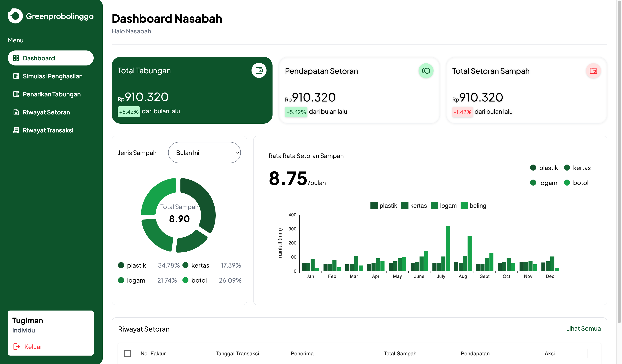Viewport: 622px width, 364px height.
Task: Click the Lihat Semua link
Action: (584, 329)
